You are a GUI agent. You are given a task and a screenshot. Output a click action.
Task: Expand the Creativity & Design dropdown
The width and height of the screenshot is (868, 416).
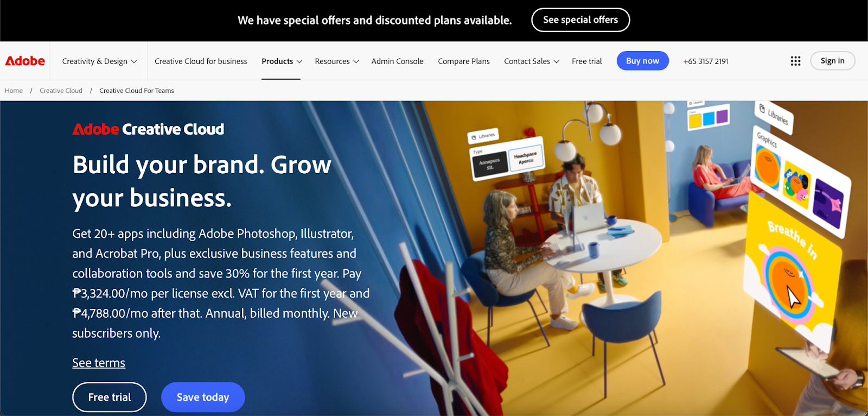99,61
